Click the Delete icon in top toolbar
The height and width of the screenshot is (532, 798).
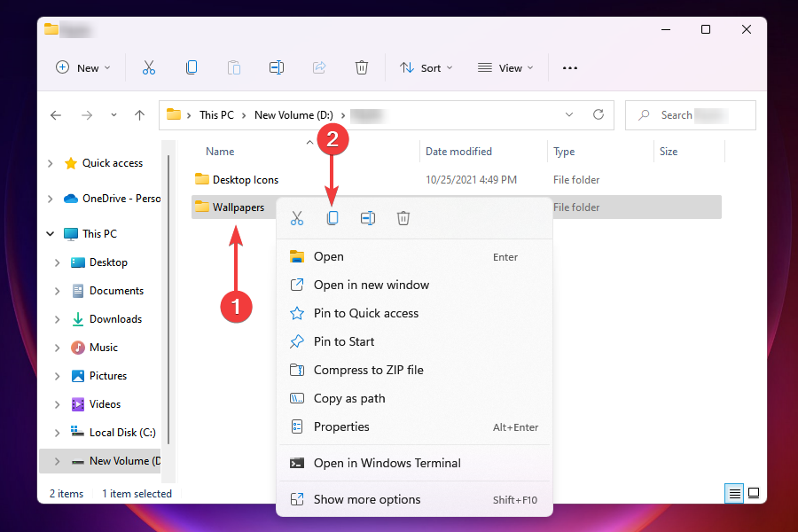tap(362, 67)
